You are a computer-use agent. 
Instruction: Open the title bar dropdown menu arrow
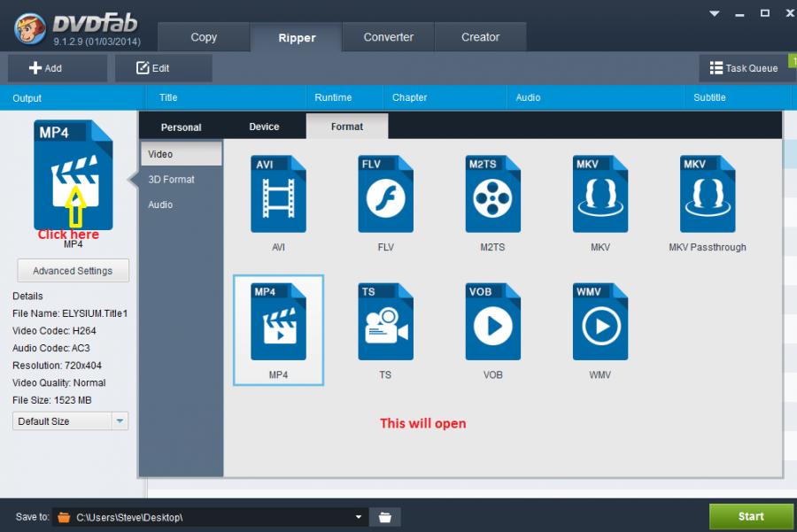pos(716,13)
